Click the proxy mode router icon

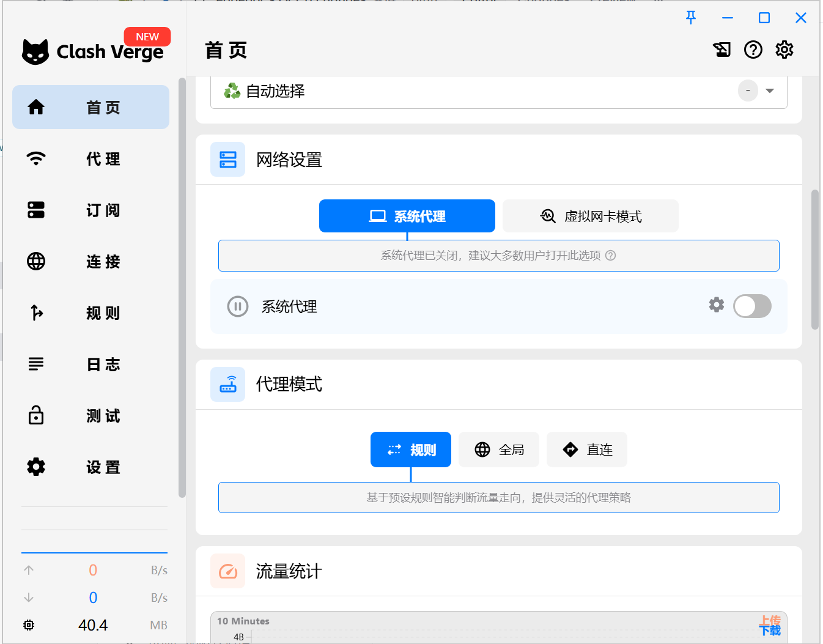(x=227, y=384)
